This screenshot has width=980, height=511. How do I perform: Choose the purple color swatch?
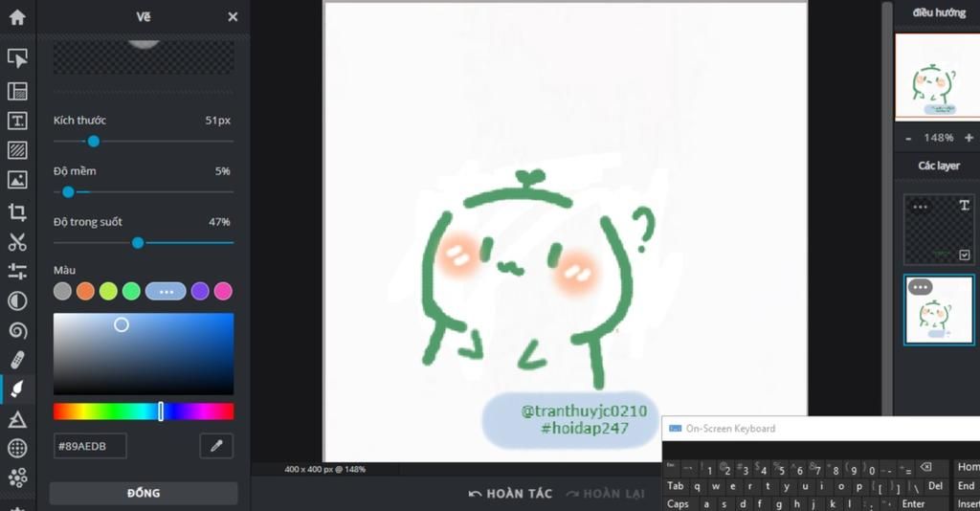click(x=200, y=291)
